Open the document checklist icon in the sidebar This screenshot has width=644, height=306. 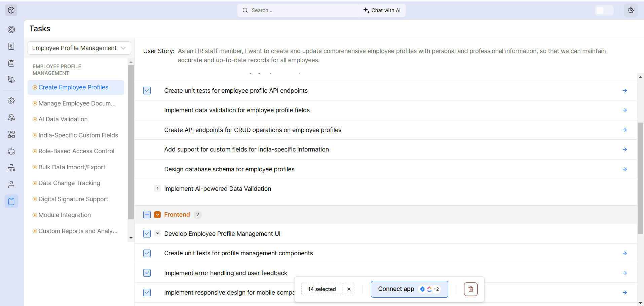[x=11, y=46]
